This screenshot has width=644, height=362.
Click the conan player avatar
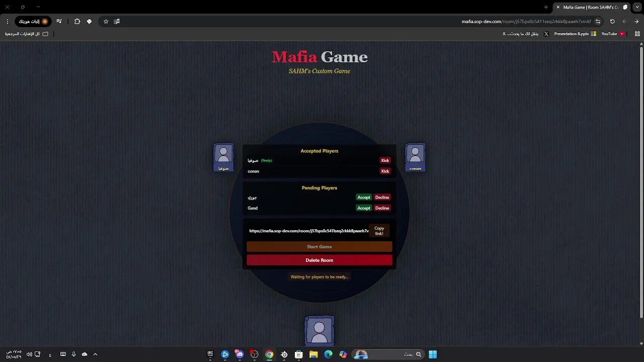point(415,157)
